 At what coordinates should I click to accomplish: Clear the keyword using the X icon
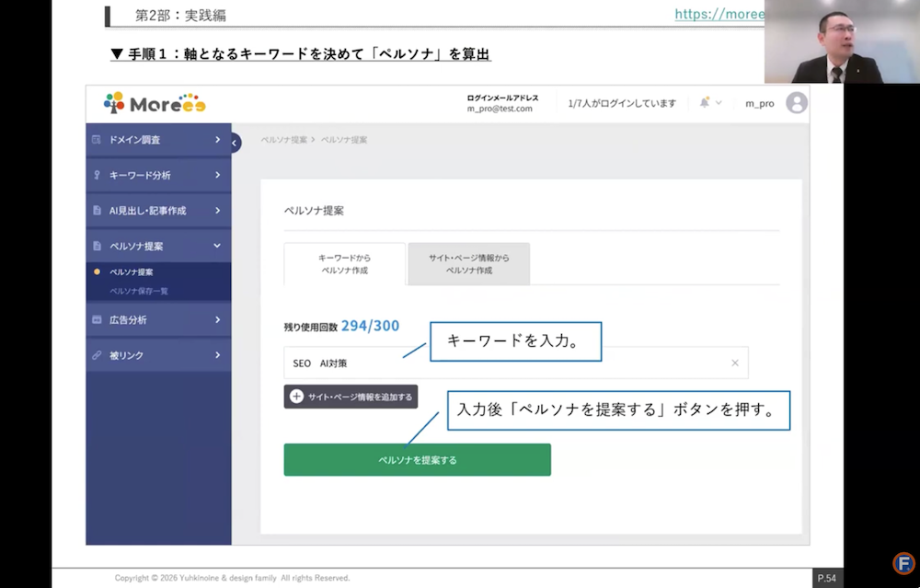tap(735, 363)
